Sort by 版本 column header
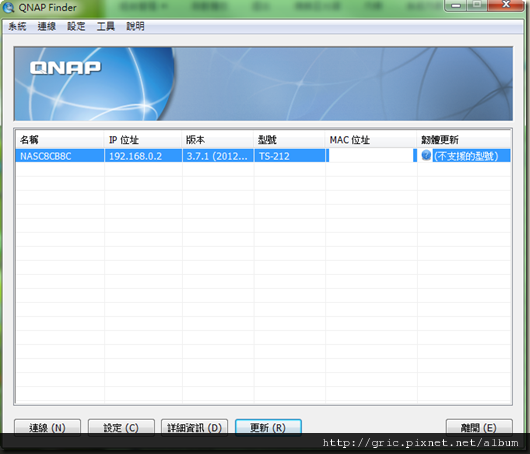Image resolution: width=530 pixels, height=454 pixels. [217, 140]
